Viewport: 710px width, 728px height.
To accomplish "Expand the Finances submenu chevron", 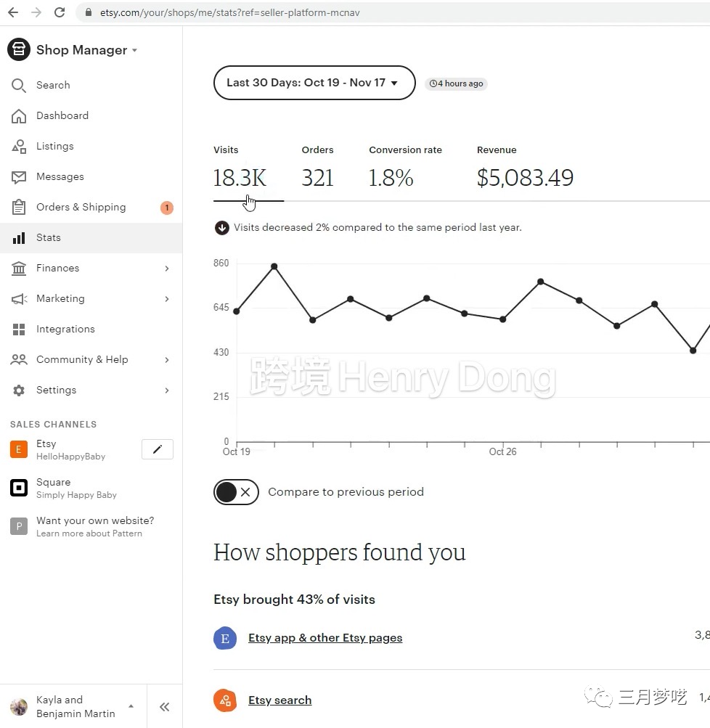I will coord(167,269).
